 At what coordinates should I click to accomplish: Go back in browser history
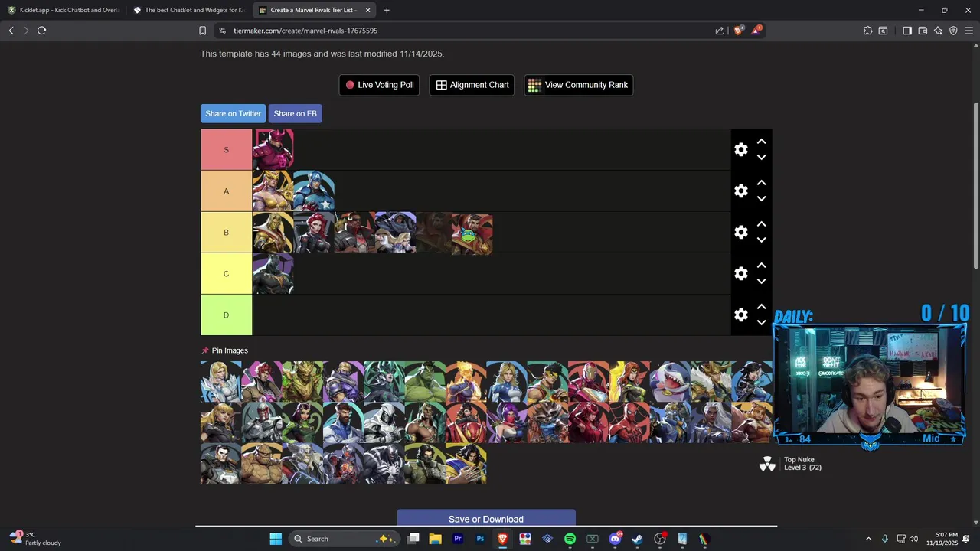11,31
